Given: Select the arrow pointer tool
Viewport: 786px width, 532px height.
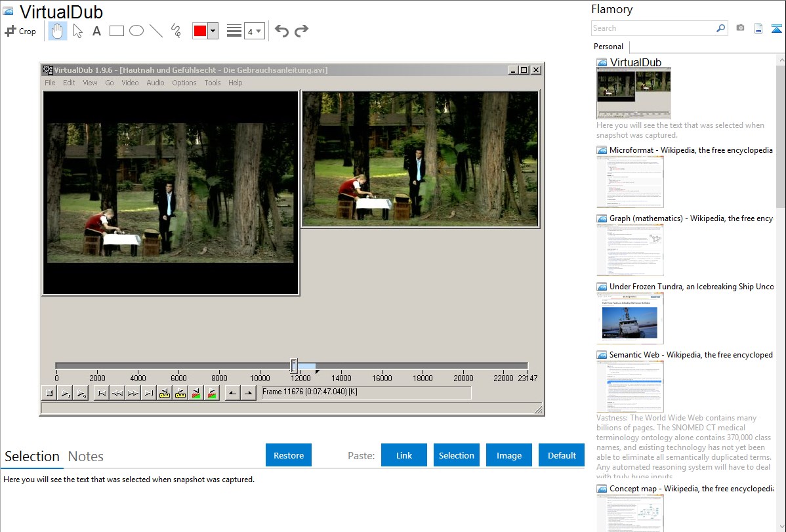Looking at the screenshot, I should tap(78, 31).
